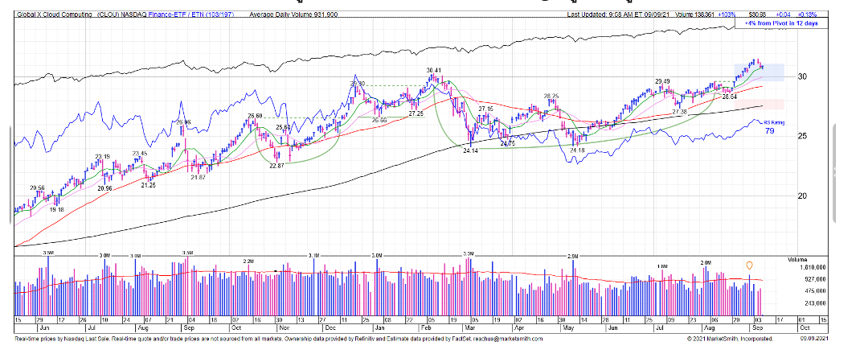Click the 30.41 peak price label
868x354 pixels.
click(x=435, y=70)
